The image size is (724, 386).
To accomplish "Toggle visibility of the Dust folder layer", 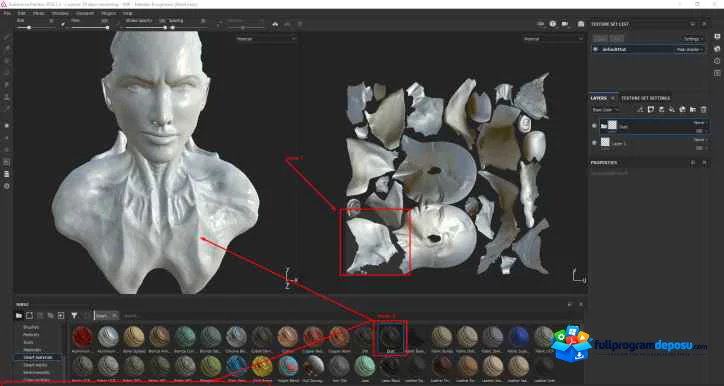I will click(594, 126).
